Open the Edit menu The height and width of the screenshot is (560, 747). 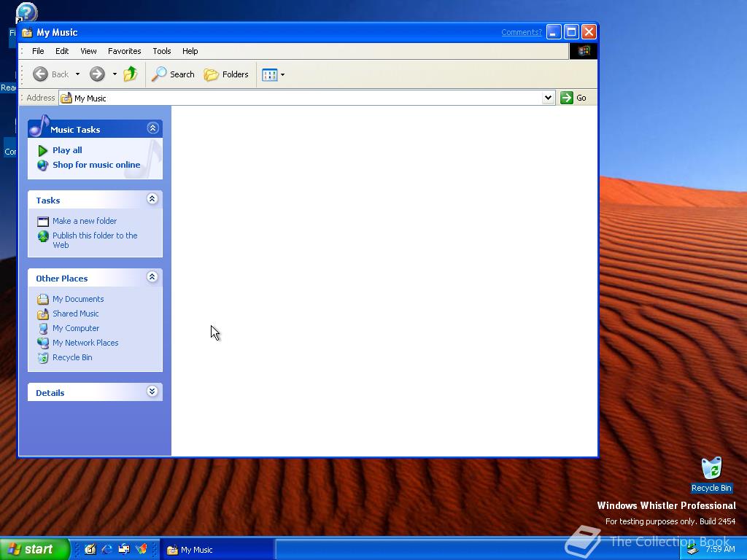62,51
